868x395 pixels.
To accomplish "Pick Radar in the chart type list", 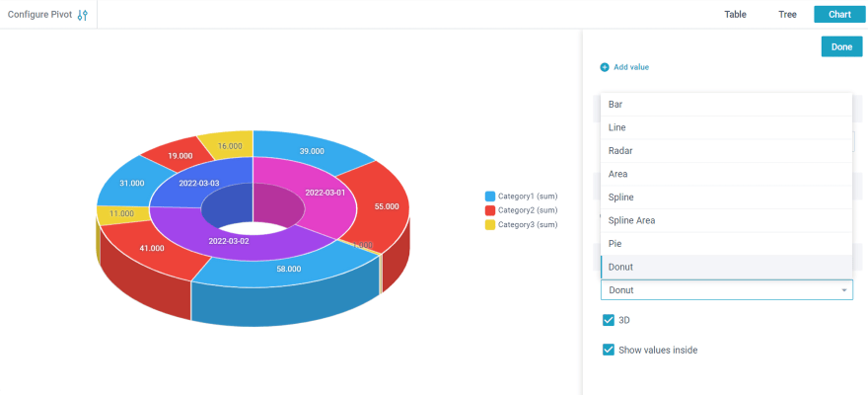I will click(x=725, y=151).
